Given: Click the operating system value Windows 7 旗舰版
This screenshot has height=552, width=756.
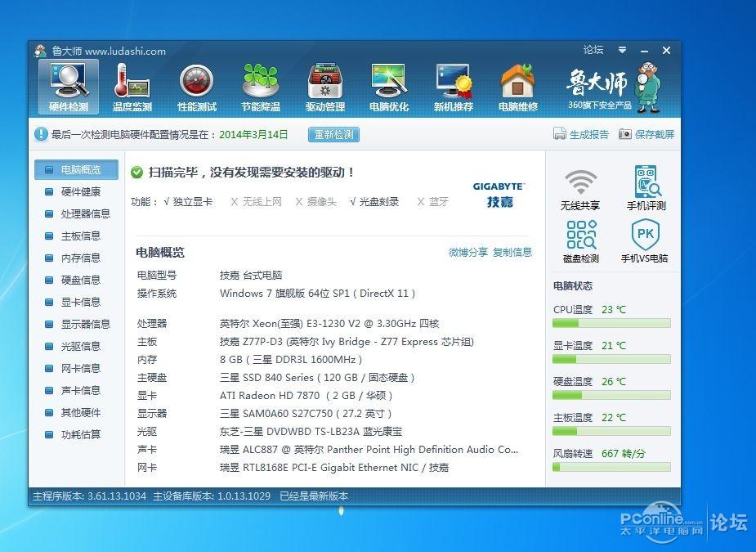Looking at the screenshot, I should coord(317,294).
